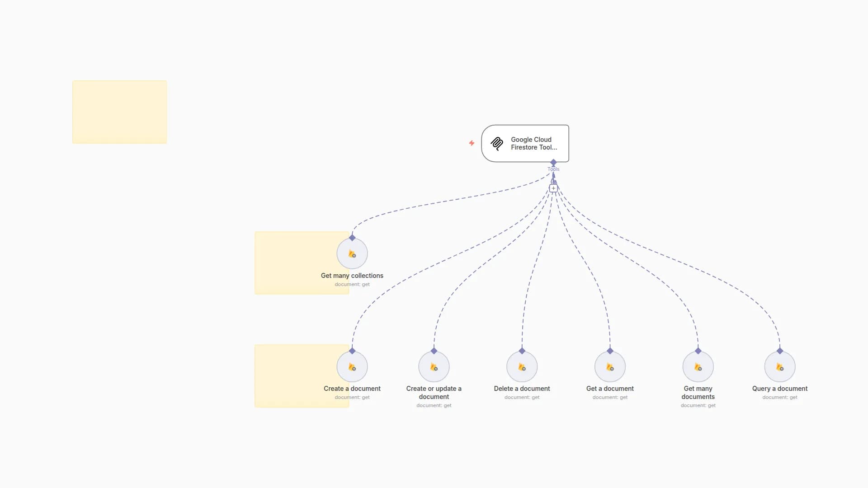
Task: Click the red lightning trigger icon
Action: [472, 143]
